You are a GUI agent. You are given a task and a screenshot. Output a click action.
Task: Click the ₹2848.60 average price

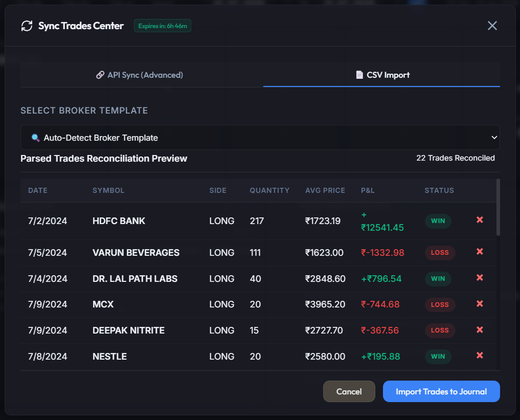point(325,279)
